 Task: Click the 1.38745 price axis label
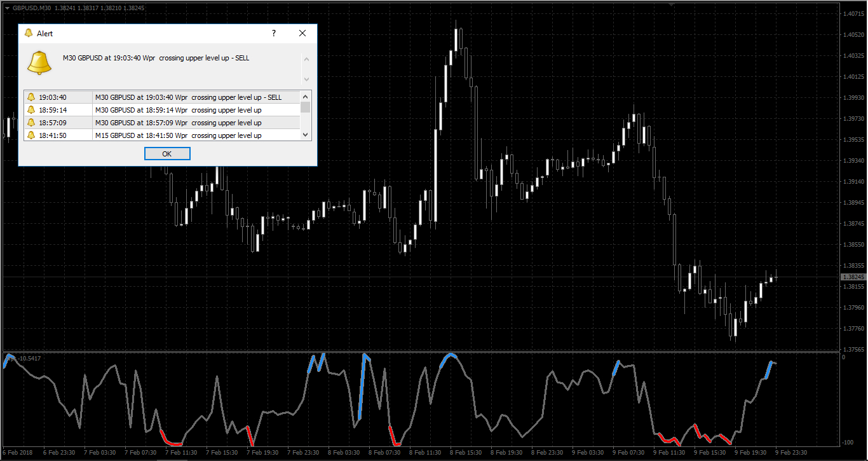[x=853, y=223]
